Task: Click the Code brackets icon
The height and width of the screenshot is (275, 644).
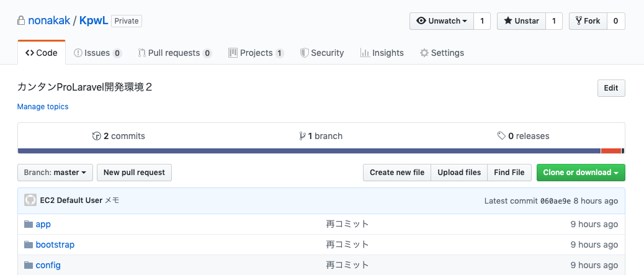Action: [x=30, y=53]
